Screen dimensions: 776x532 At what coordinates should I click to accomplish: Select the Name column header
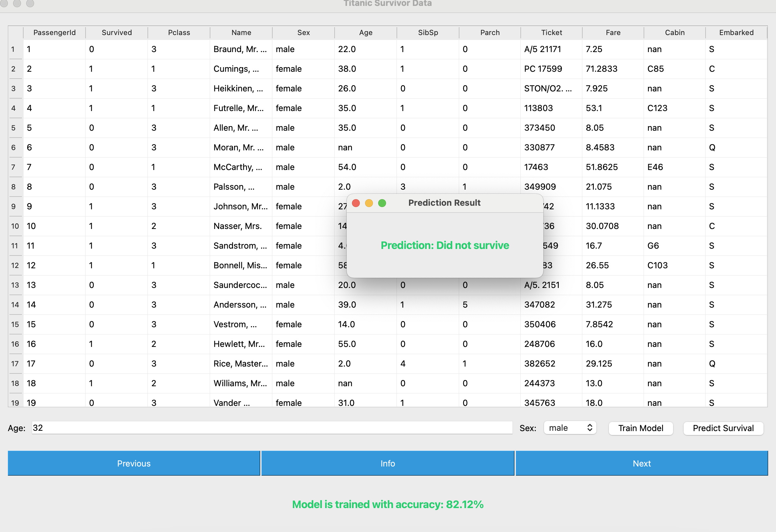pyautogui.click(x=241, y=33)
